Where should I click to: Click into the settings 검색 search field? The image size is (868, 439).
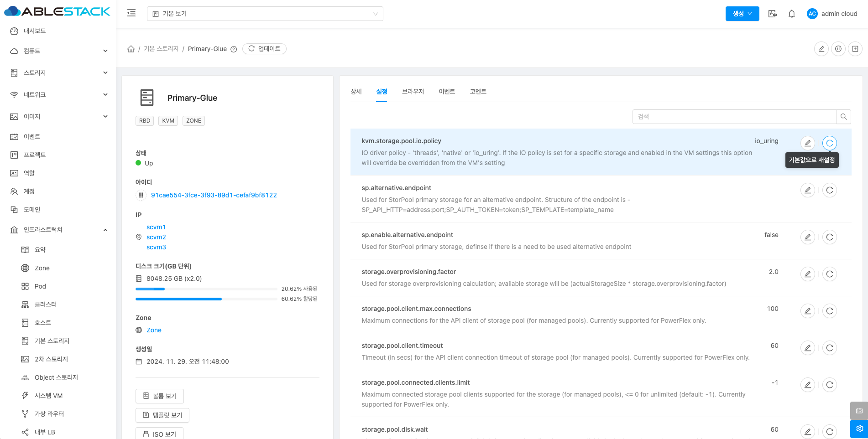pyautogui.click(x=734, y=117)
